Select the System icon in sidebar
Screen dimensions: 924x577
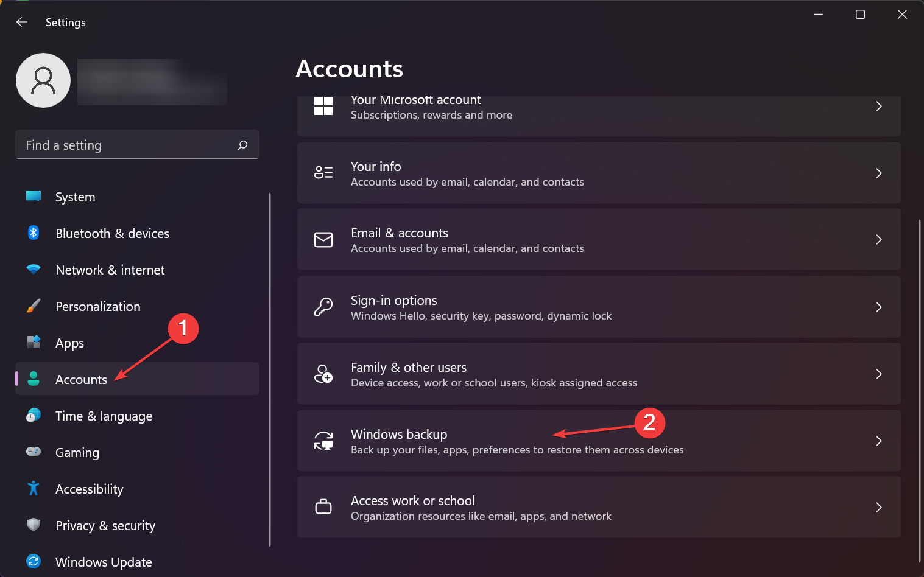(33, 196)
